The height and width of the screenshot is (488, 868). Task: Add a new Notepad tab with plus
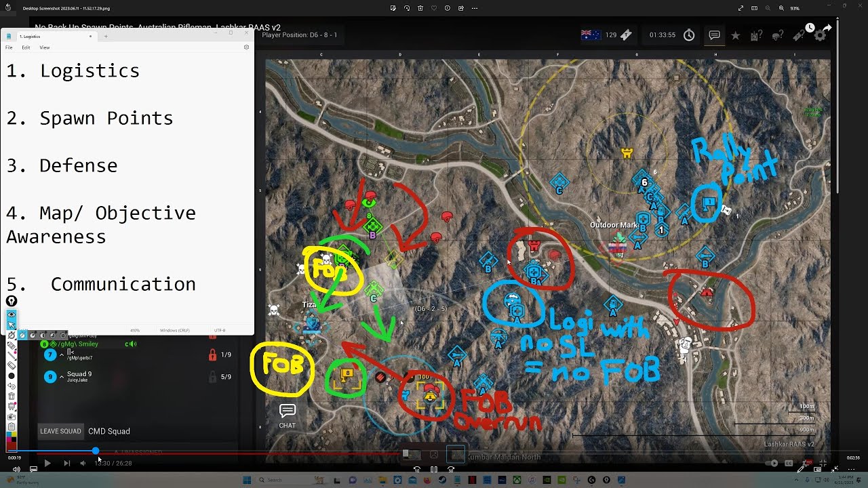(x=106, y=36)
